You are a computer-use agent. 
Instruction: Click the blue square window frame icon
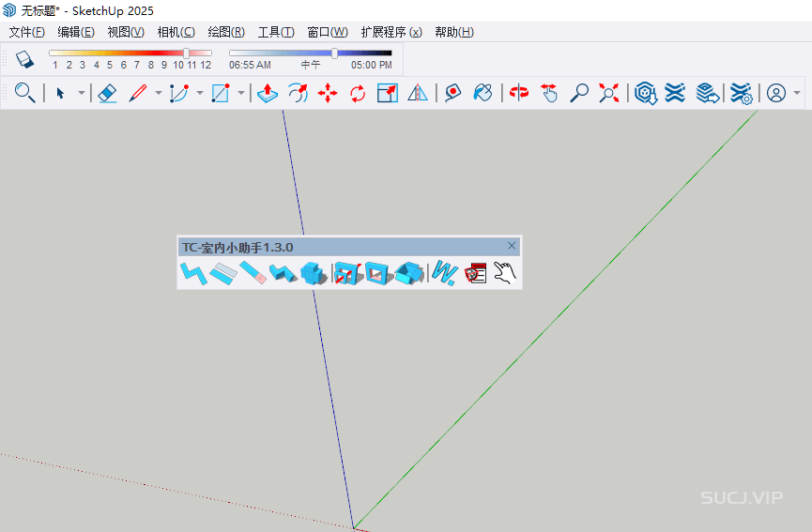pos(377,273)
